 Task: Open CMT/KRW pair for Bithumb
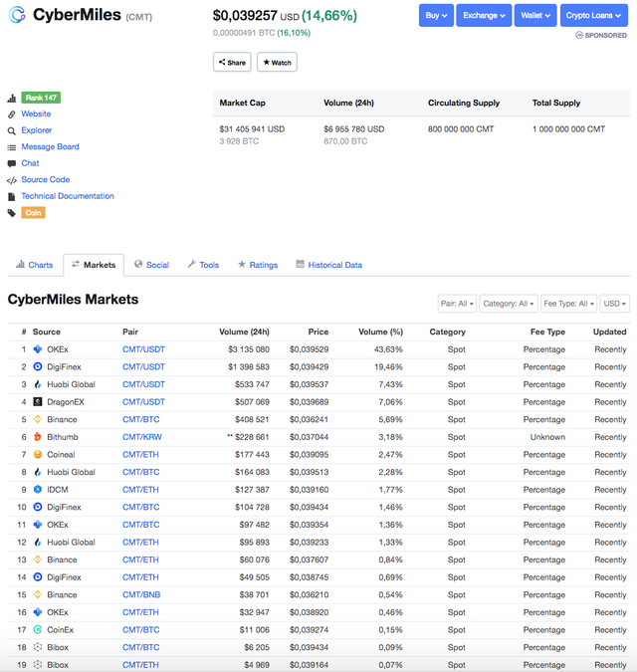tap(142, 437)
